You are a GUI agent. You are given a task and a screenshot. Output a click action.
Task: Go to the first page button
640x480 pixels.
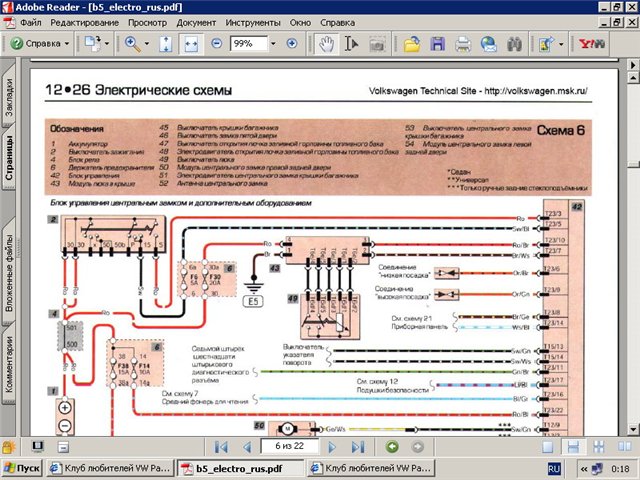221,447
